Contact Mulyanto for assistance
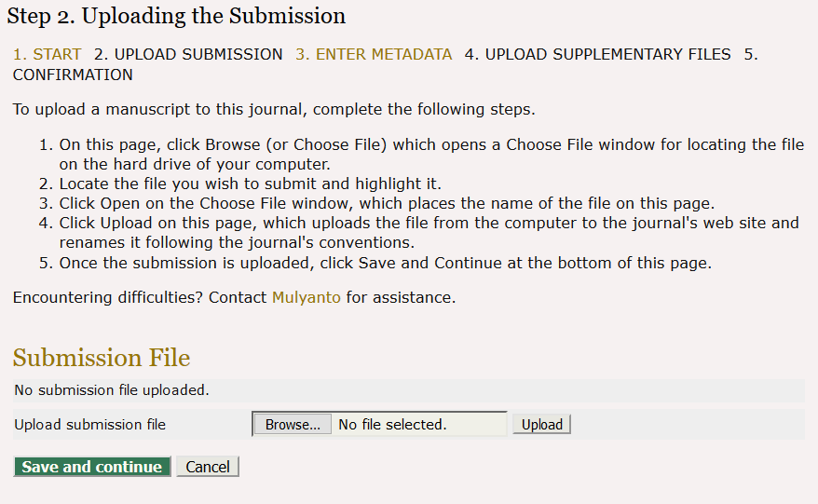818x504 pixels. click(307, 298)
